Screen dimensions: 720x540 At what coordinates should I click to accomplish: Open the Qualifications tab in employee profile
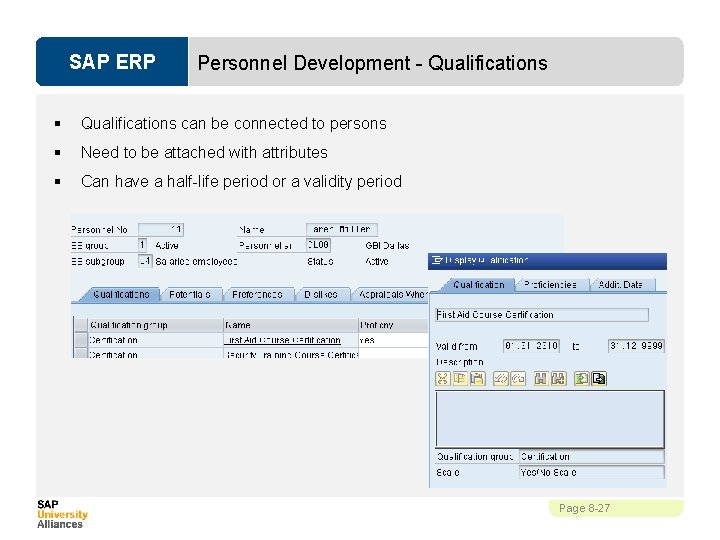click(x=121, y=294)
